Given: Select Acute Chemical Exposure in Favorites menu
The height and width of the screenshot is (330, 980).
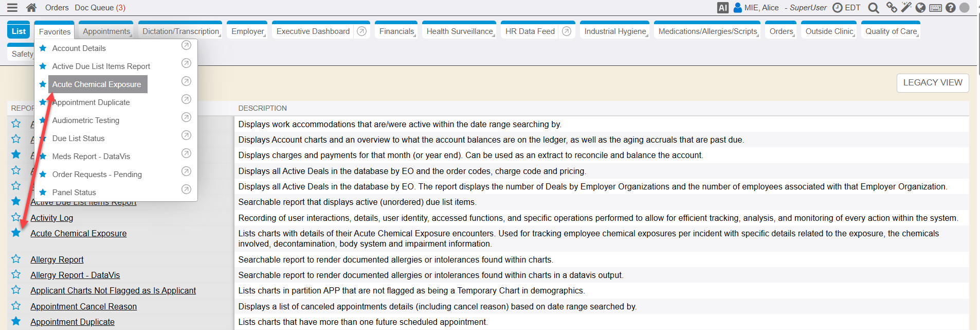Looking at the screenshot, I should 97,84.
